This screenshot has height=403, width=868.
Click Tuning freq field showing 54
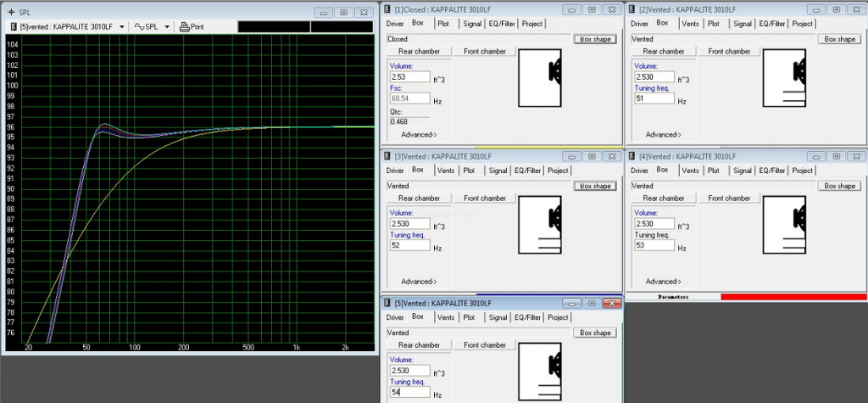pos(409,393)
